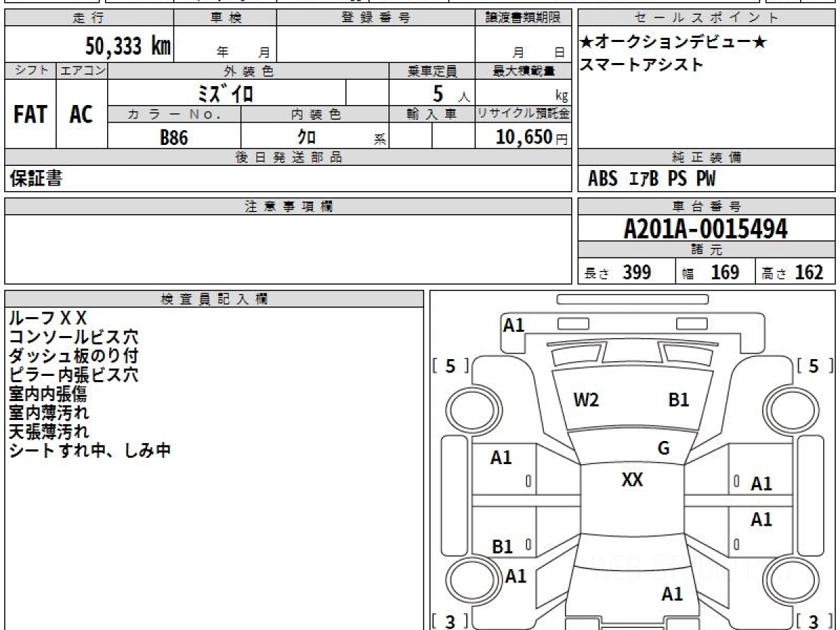Select the 登録番号 header cell
This screenshot has width=840, height=630.
coord(376,18)
